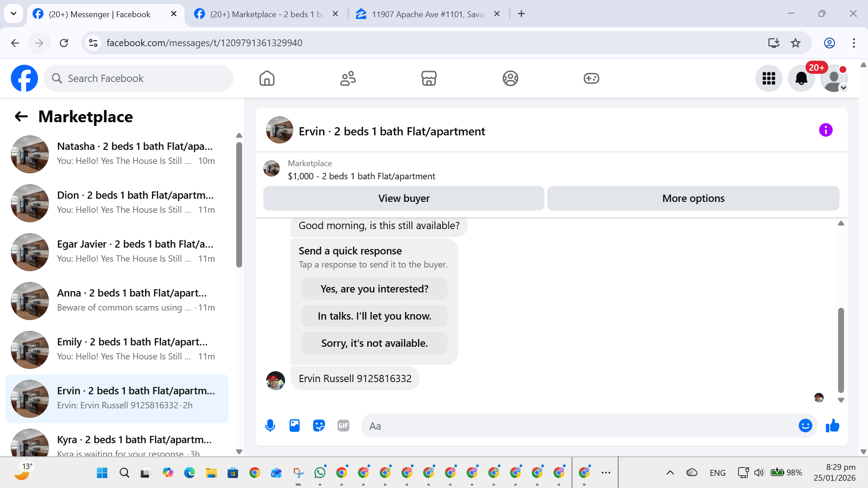The height and width of the screenshot is (488, 868).
Task: Reload the page
Action: click(x=64, y=43)
